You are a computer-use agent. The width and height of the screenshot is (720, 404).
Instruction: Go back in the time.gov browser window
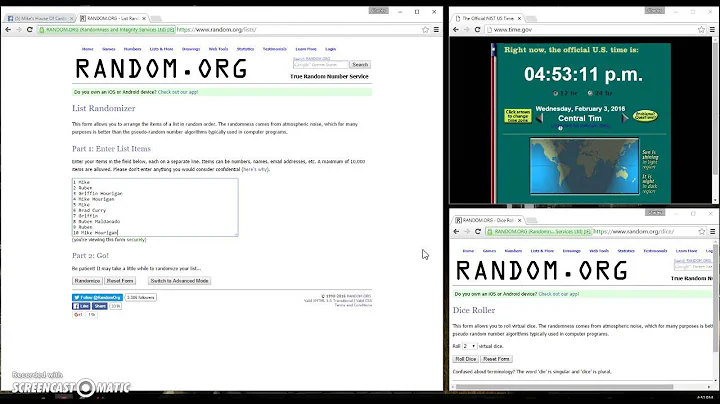(456, 29)
